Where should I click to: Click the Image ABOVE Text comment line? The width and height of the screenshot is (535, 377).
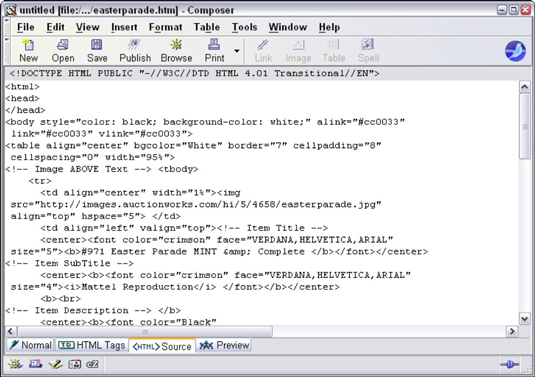pyautogui.click(x=102, y=169)
